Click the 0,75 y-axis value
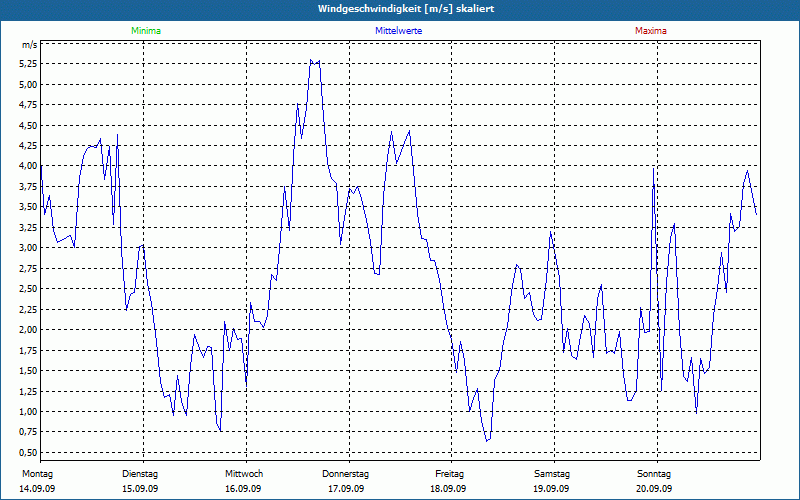Image resolution: width=800 pixels, height=500 pixels. coord(30,432)
